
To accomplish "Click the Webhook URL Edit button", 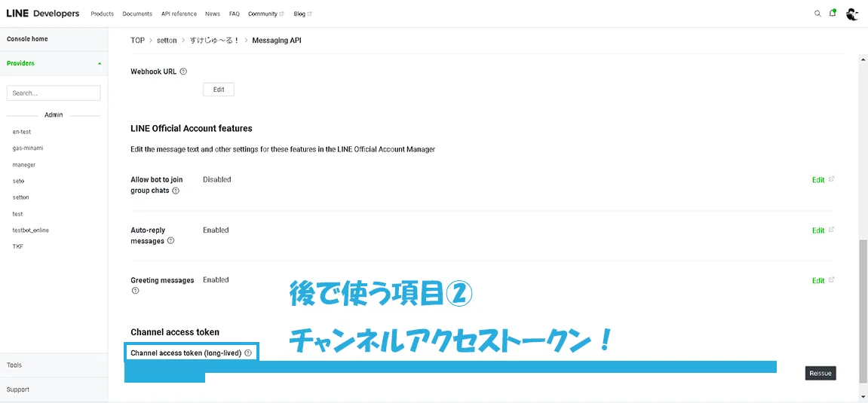I will [x=219, y=90].
